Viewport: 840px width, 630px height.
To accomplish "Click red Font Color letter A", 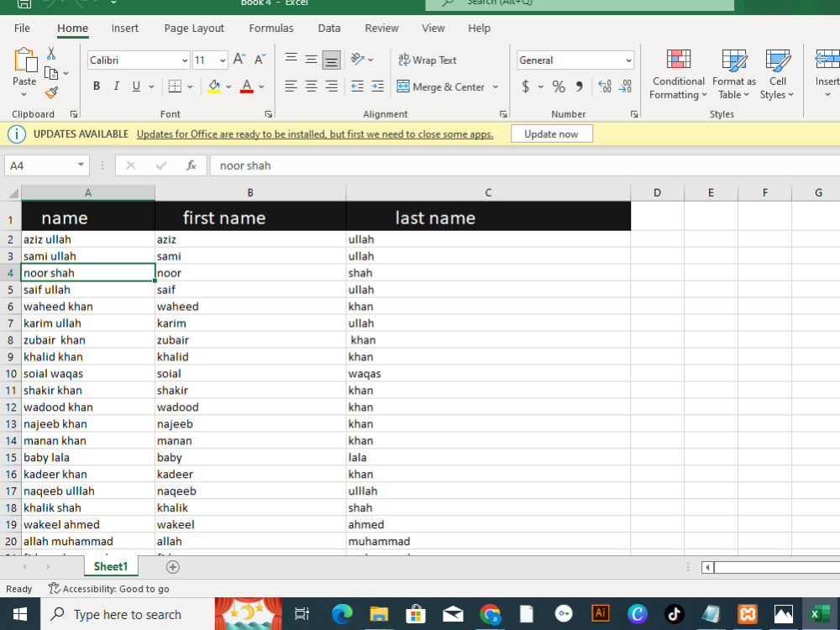I will tap(246, 87).
